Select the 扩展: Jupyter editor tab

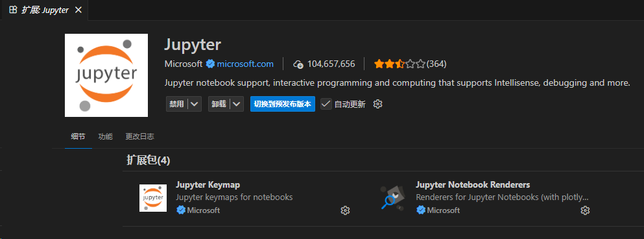[44, 10]
